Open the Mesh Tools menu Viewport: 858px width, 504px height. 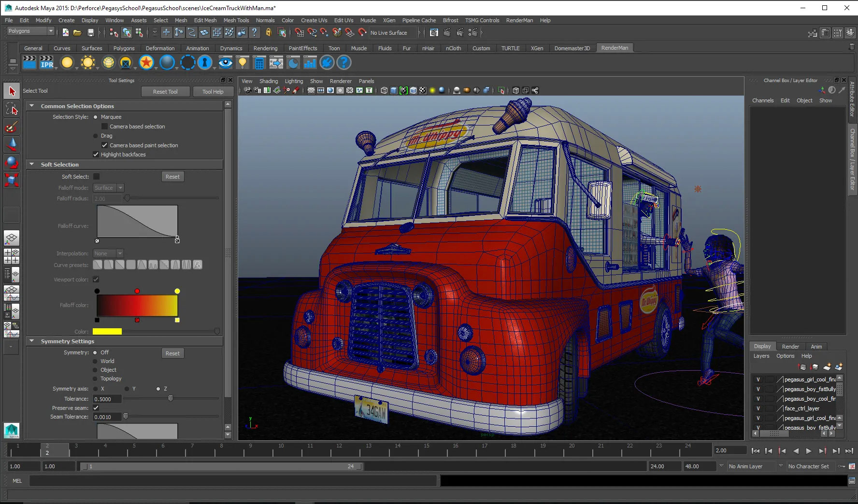[x=236, y=20]
